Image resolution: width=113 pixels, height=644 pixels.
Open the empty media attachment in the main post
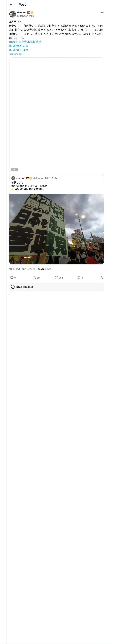pos(56,113)
